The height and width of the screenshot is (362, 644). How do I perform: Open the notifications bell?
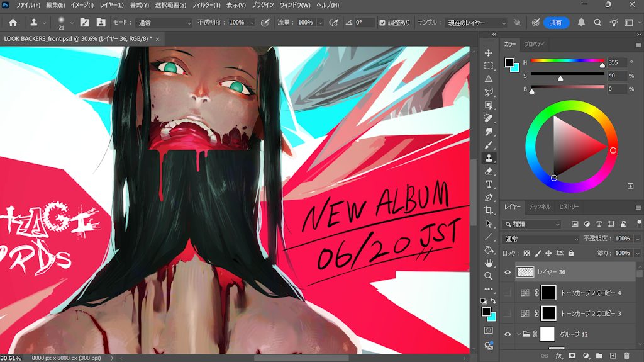581,23
